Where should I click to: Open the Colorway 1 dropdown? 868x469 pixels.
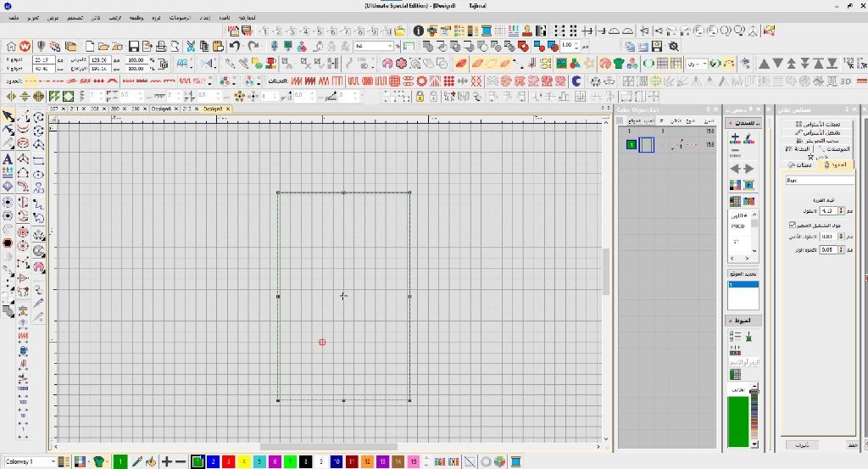[x=52, y=461]
